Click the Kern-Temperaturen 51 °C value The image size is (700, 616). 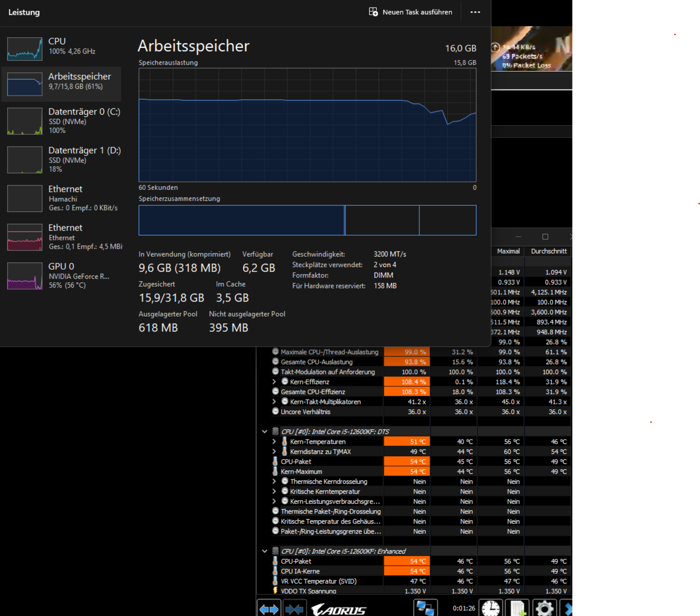[x=418, y=442]
